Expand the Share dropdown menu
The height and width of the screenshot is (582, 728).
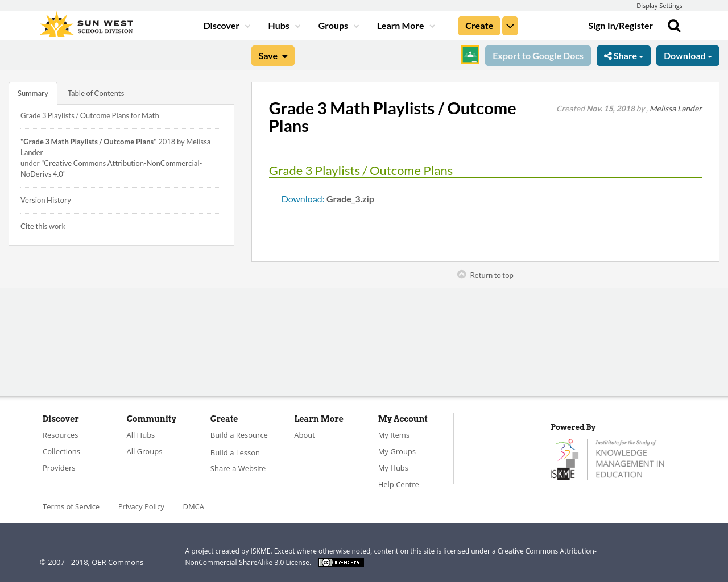coord(623,56)
